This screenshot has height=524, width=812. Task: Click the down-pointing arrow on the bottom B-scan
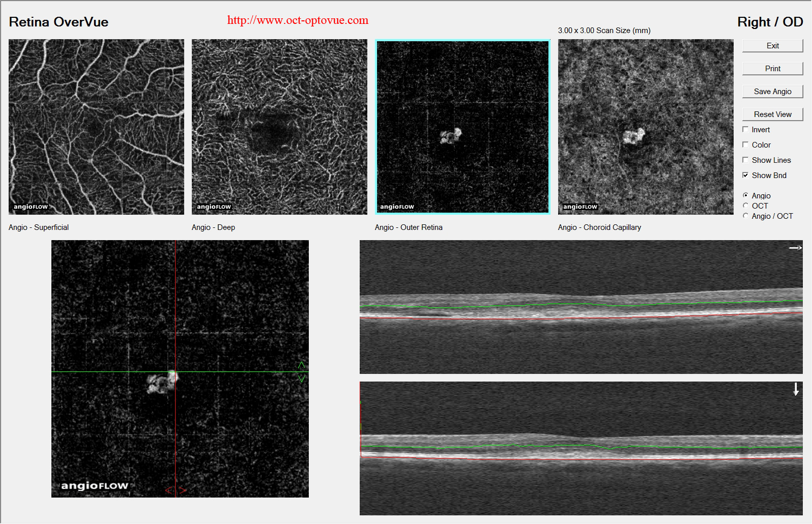796,390
